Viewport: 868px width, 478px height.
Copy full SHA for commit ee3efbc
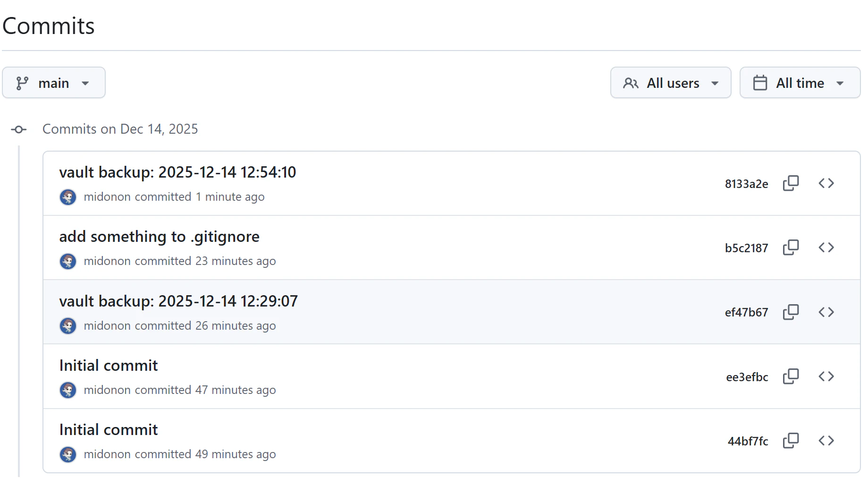(x=791, y=376)
